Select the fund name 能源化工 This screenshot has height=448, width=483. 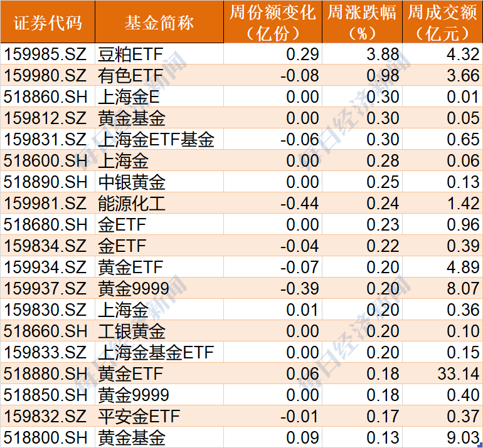click(159, 203)
